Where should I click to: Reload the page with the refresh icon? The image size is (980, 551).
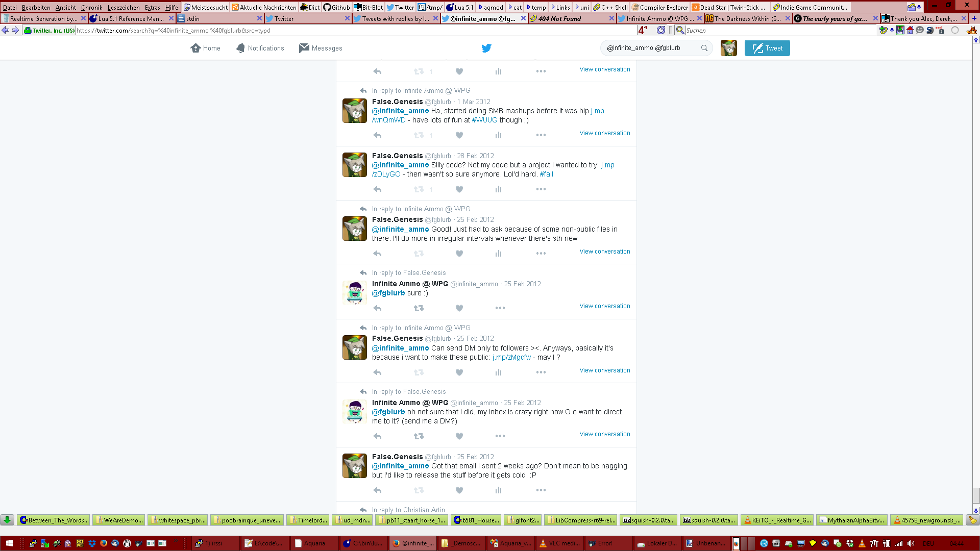[661, 30]
